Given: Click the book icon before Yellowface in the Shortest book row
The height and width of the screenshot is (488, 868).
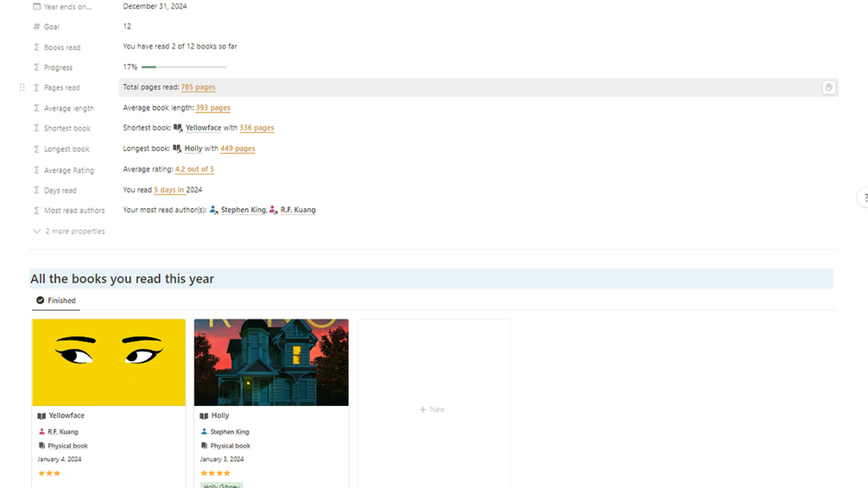Looking at the screenshot, I should click(178, 128).
